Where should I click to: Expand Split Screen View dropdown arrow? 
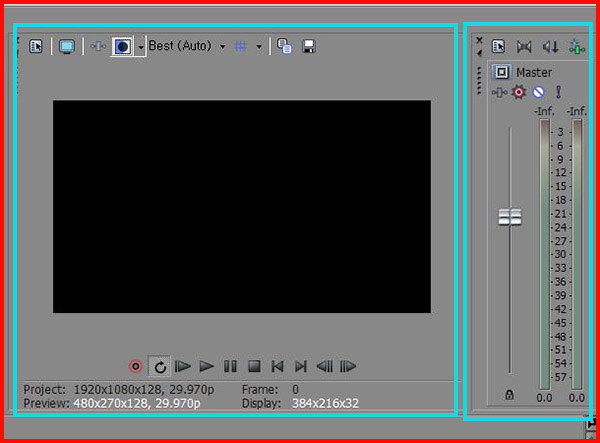141,47
